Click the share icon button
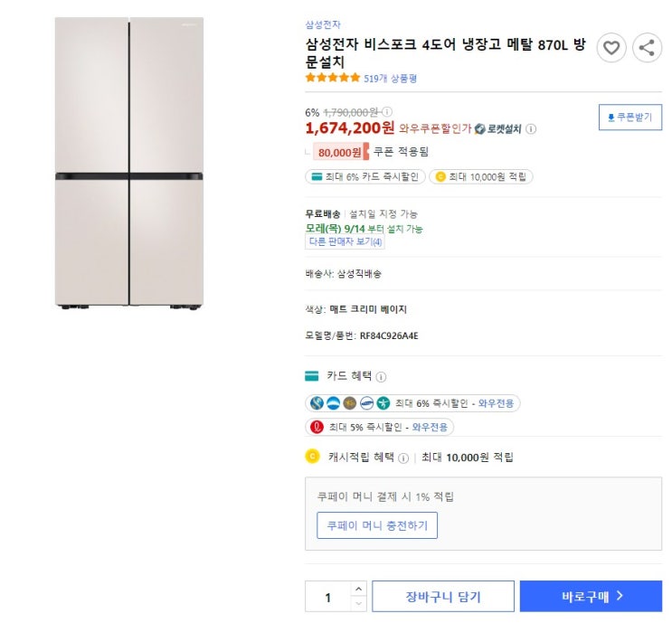 (x=647, y=48)
